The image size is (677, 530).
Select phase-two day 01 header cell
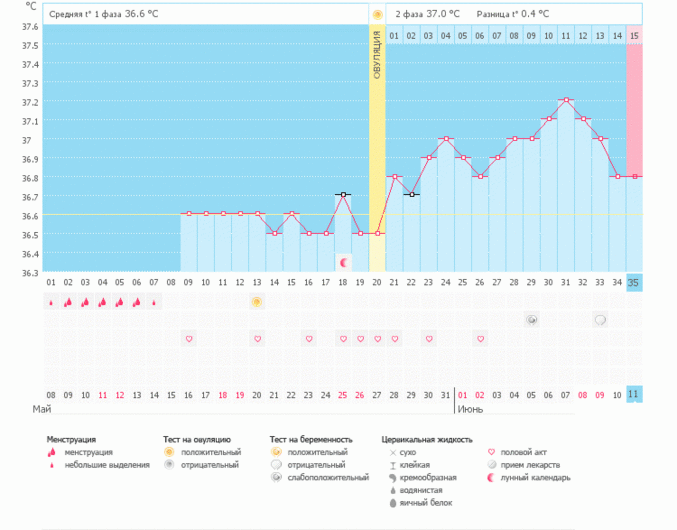click(x=394, y=36)
